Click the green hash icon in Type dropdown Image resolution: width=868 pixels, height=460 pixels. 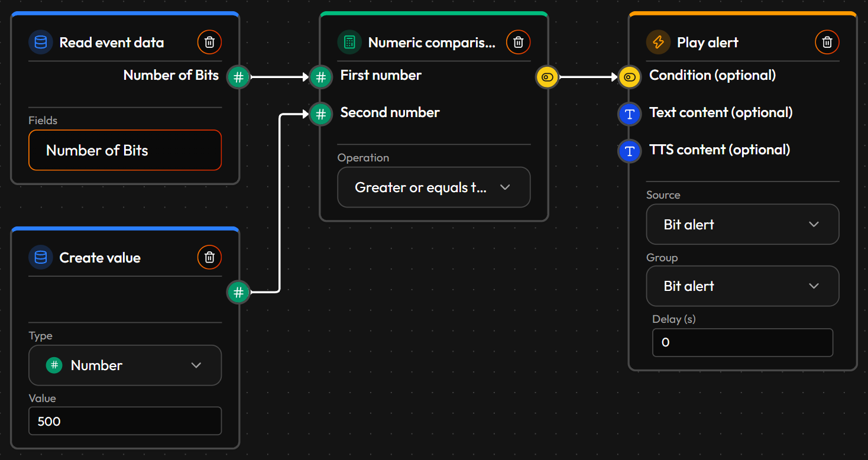point(54,365)
